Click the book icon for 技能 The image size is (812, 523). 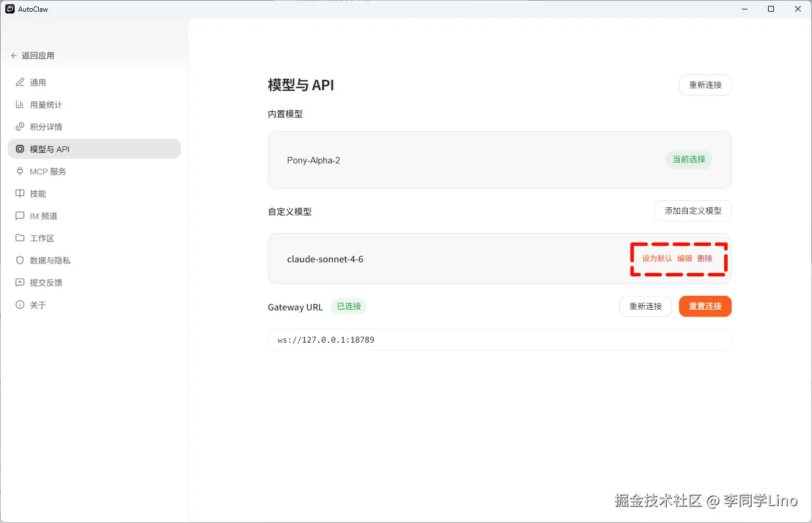20,194
